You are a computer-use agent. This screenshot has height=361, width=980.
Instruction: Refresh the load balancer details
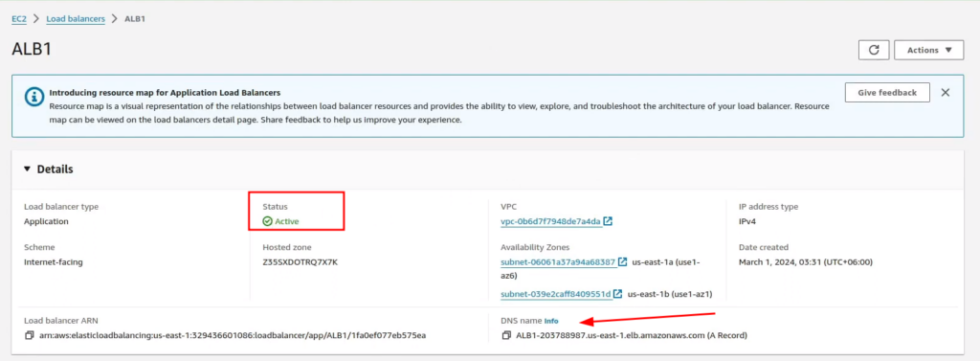pos(874,50)
